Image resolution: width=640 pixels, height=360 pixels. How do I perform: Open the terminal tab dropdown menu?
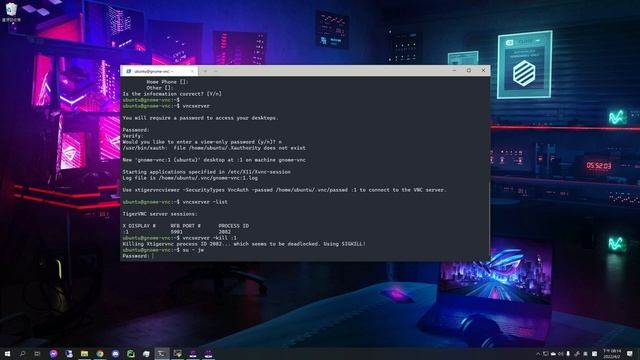point(216,71)
